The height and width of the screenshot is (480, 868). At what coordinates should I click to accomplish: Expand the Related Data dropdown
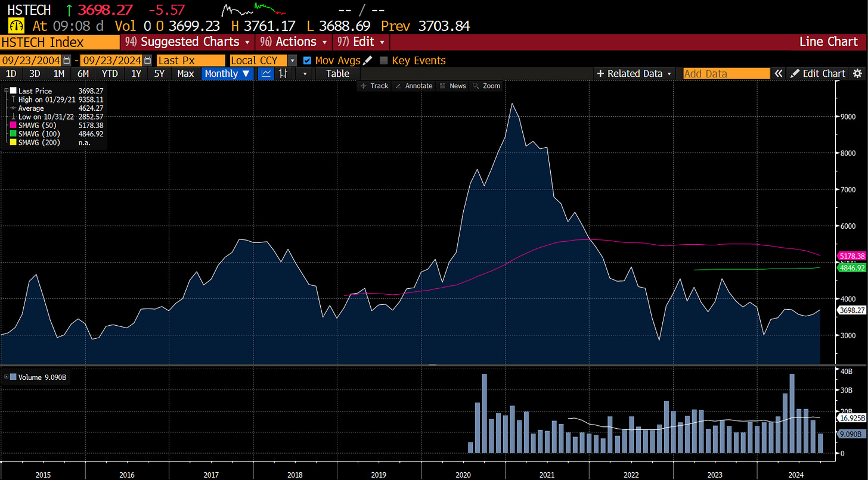(x=634, y=74)
